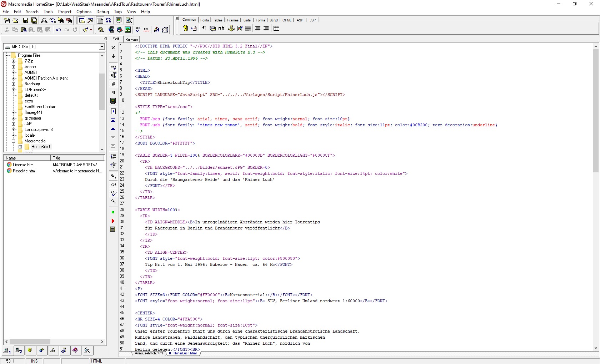
Task: Click the editor vertical scrollbar down arrow
Action: coord(596,348)
